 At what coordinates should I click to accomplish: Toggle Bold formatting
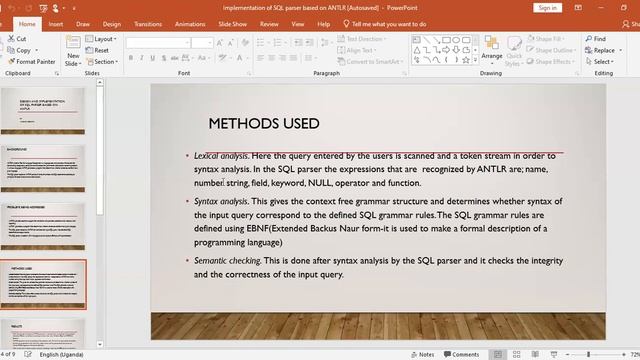click(x=131, y=58)
